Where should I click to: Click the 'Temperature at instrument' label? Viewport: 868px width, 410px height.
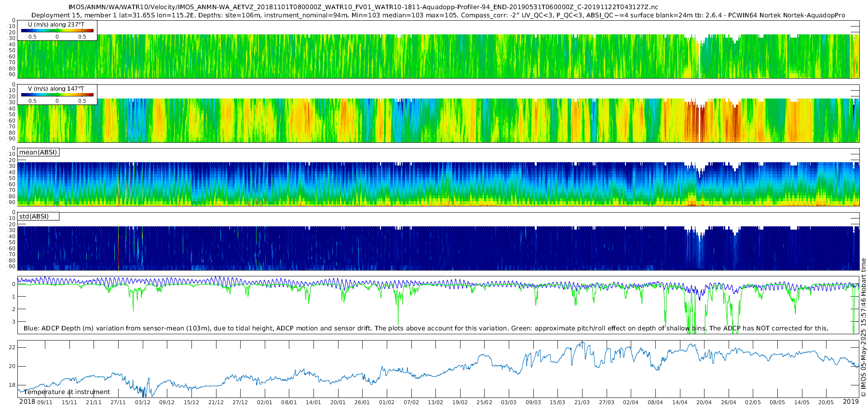[67, 392]
